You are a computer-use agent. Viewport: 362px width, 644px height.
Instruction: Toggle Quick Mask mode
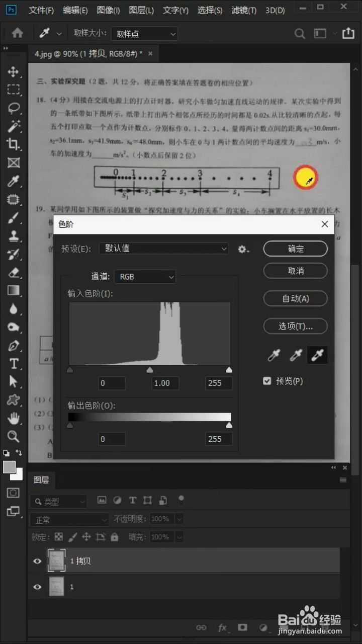coord(13,493)
